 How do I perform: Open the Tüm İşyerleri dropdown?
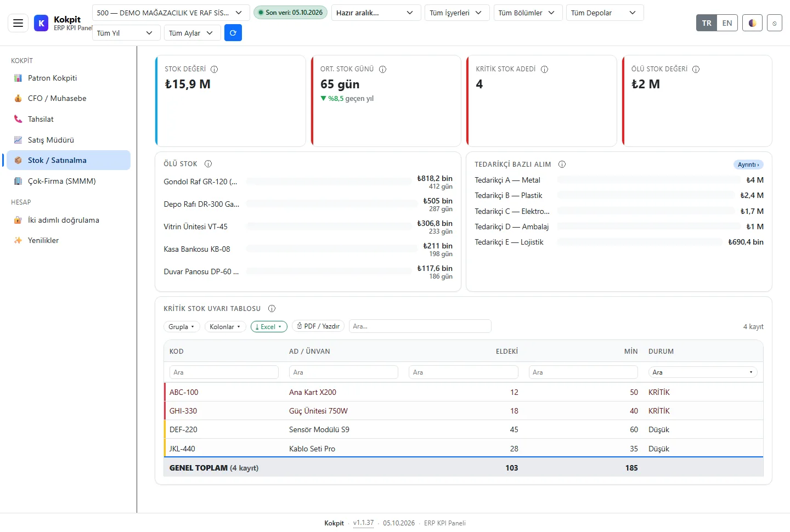pyautogui.click(x=457, y=13)
